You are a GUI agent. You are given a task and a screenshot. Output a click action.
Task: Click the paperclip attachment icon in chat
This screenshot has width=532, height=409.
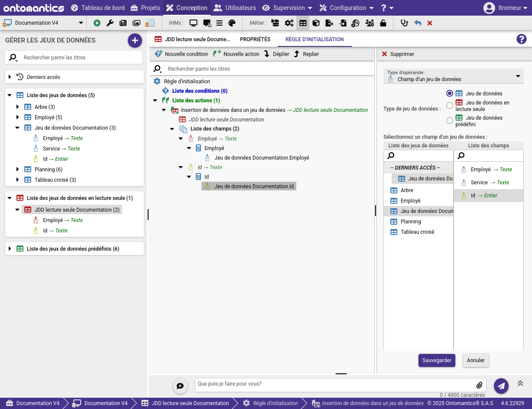pos(480,385)
